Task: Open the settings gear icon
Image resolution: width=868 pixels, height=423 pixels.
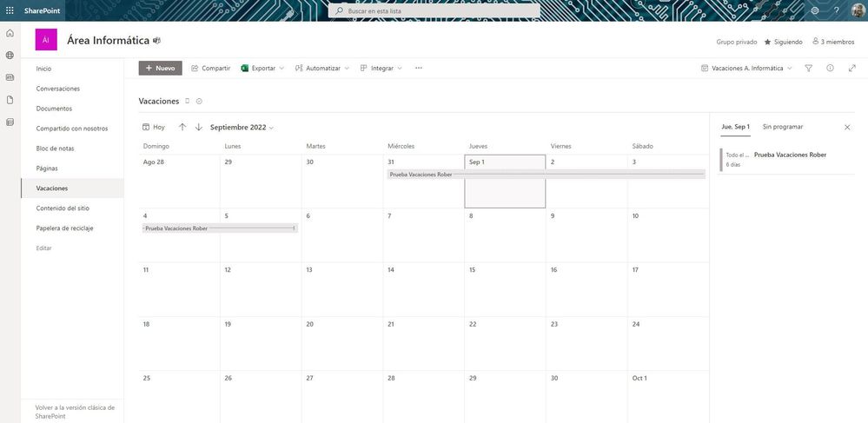Action: click(815, 10)
